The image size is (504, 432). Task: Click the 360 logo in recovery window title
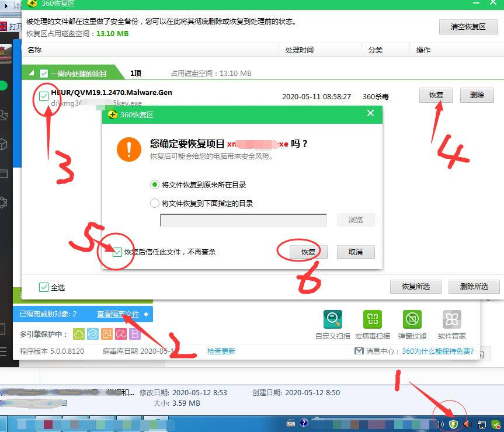32,4
